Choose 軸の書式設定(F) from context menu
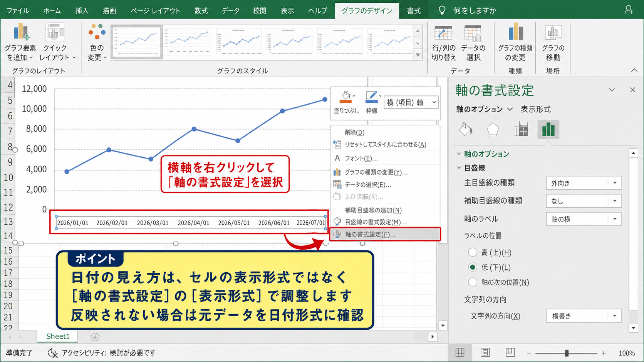Image resolution: width=644 pixels, height=362 pixels. (x=385, y=234)
